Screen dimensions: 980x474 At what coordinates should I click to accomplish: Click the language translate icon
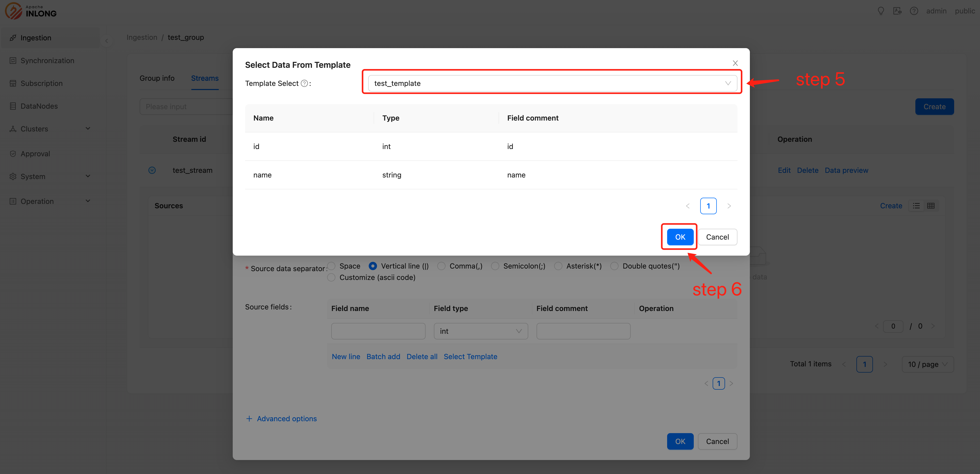(x=898, y=11)
